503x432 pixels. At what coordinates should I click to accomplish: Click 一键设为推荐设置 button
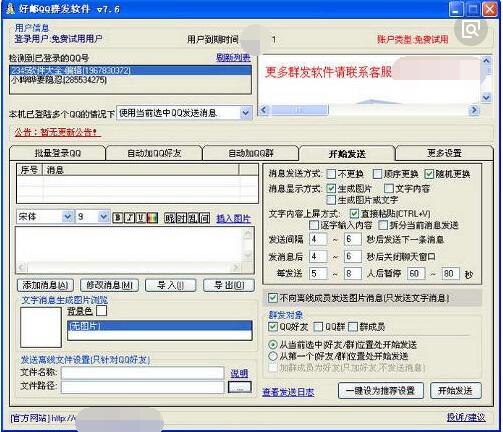tap(381, 390)
